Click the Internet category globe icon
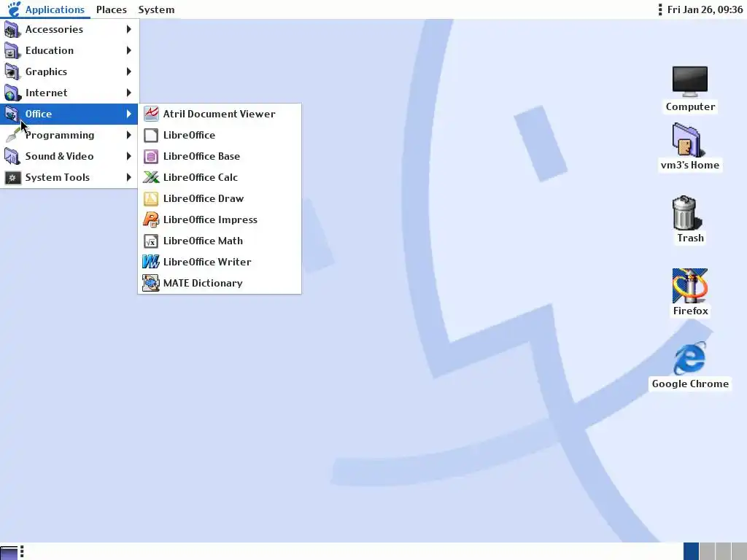 pos(12,93)
